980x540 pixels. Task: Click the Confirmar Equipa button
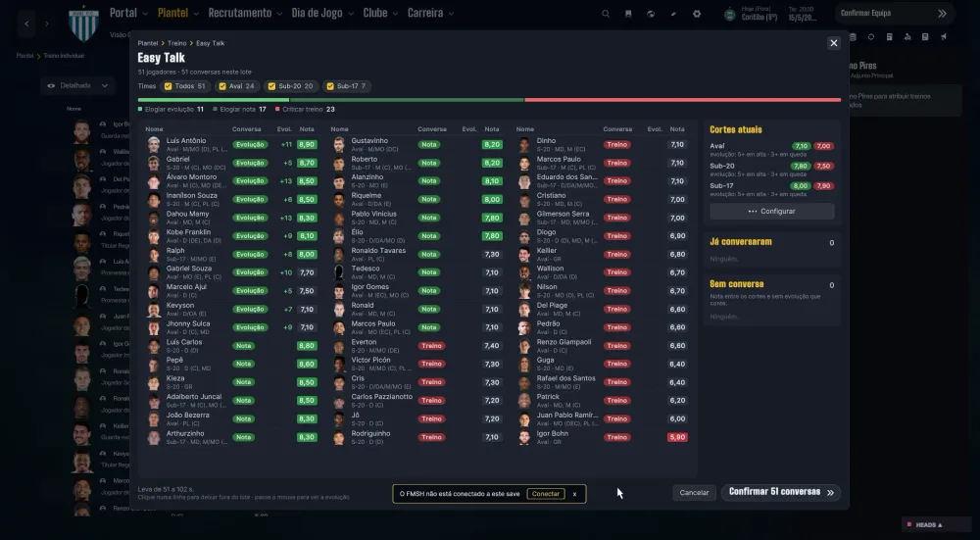coord(895,13)
